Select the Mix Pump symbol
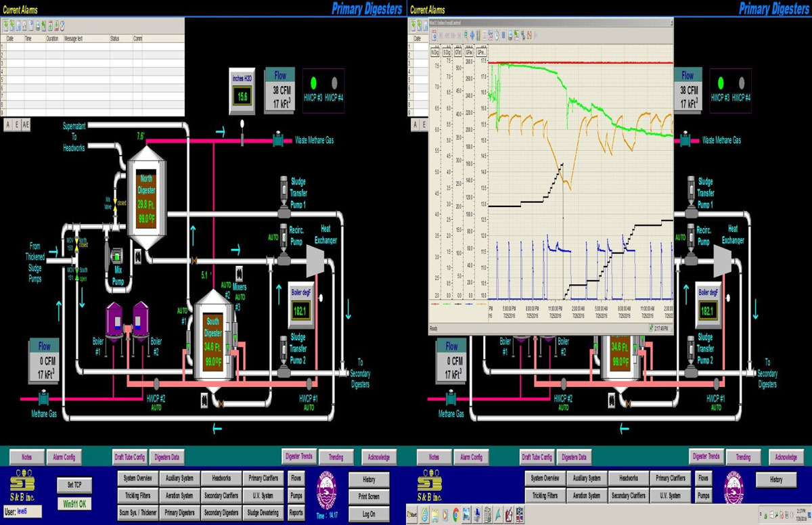812x525 pixels. click(x=117, y=256)
